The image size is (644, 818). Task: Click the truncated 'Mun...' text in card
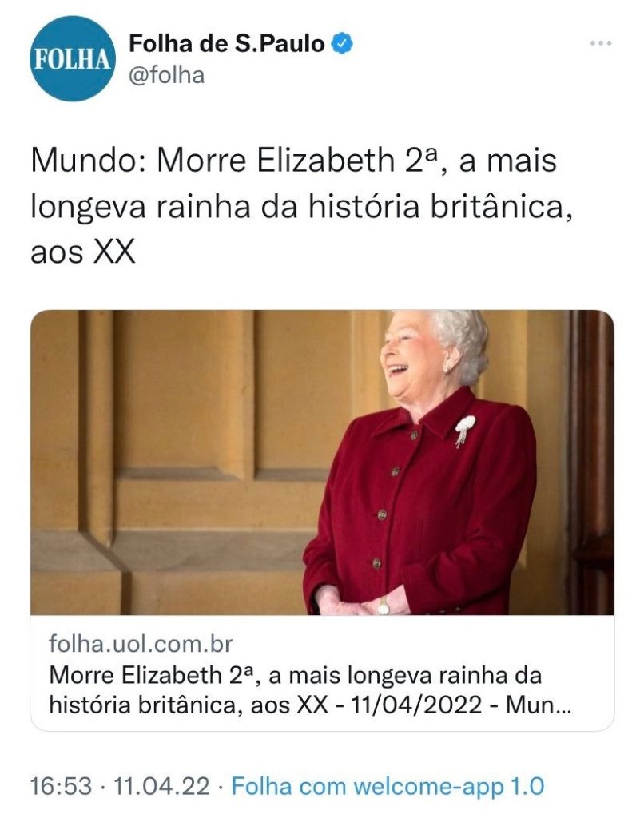539,705
